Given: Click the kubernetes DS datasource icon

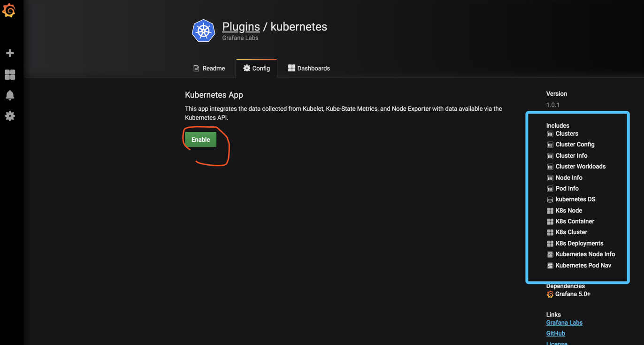Looking at the screenshot, I should pos(550,199).
